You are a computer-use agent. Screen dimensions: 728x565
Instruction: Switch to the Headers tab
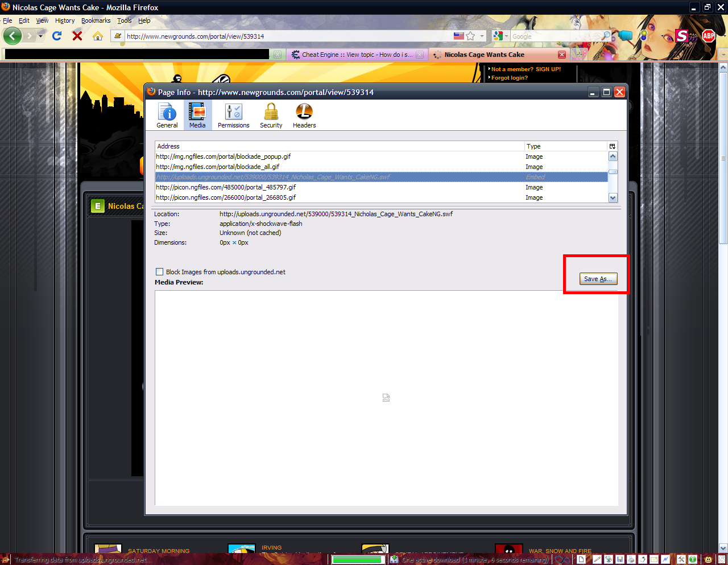coord(304,116)
